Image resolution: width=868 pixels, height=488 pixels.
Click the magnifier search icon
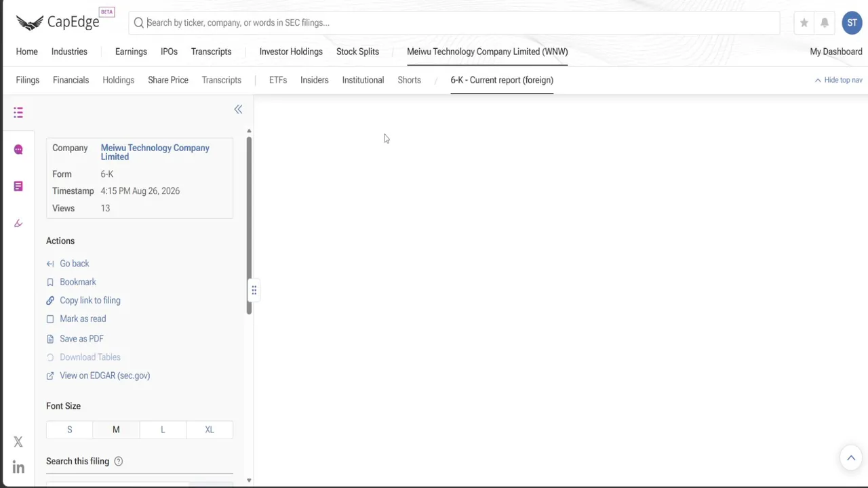coord(139,23)
